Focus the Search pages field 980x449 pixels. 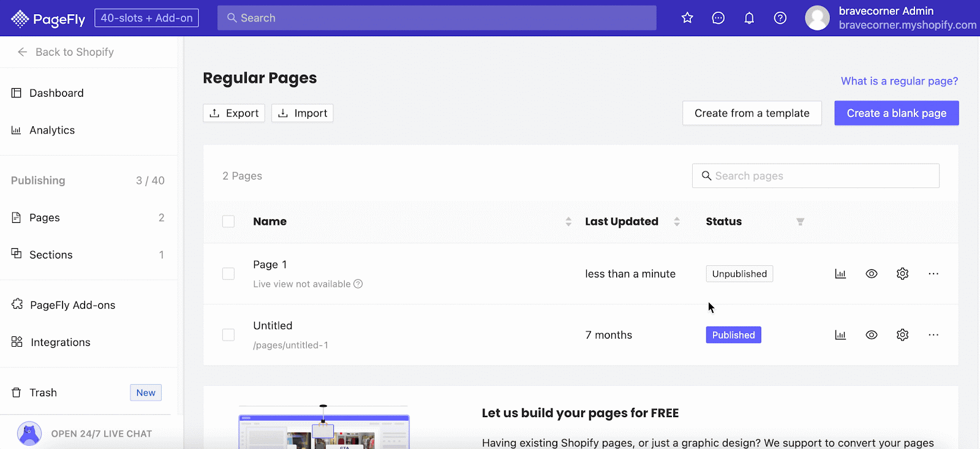[821, 176]
